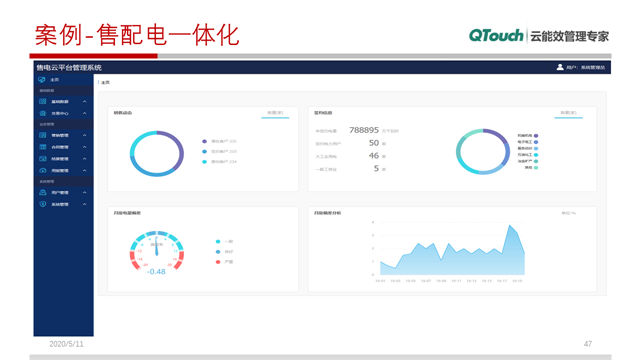Toggle the 石油化工 cyan legend dot
The height and width of the screenshot is (360, 640).
tap(536, 155)
